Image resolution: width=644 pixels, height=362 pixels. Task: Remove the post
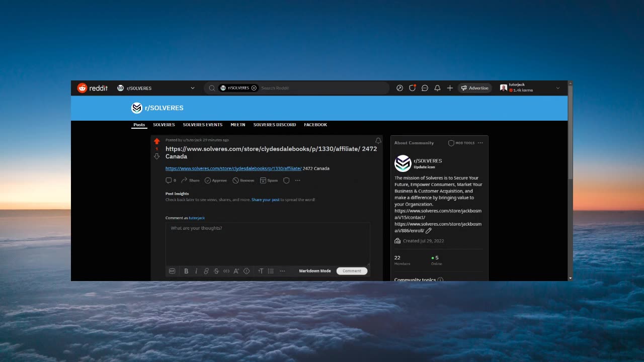pyautogui.click(x=243, y=180)
